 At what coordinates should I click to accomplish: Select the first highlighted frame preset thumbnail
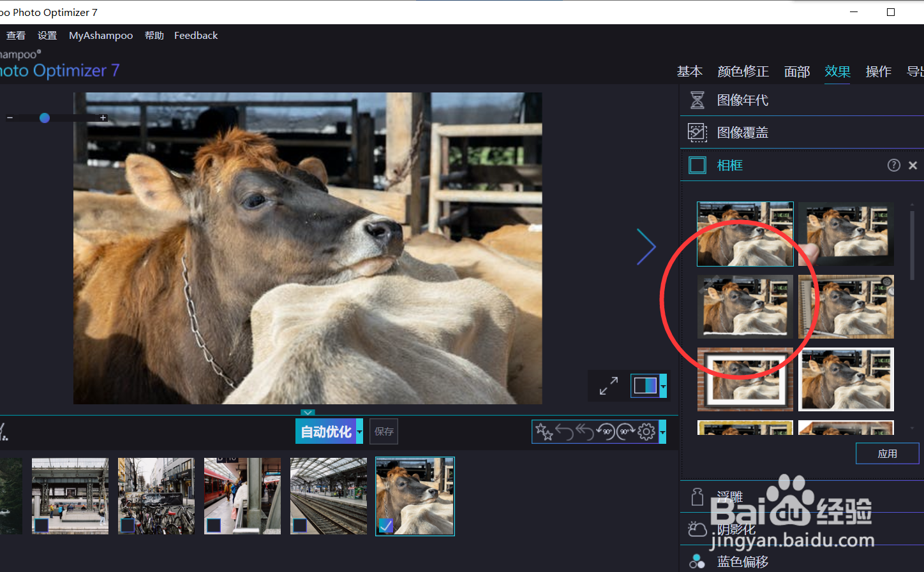(x=745, y=234)
